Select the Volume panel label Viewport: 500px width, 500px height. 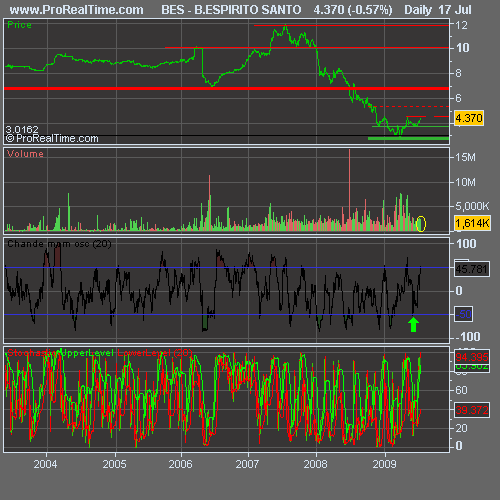[x=25, y=154]
